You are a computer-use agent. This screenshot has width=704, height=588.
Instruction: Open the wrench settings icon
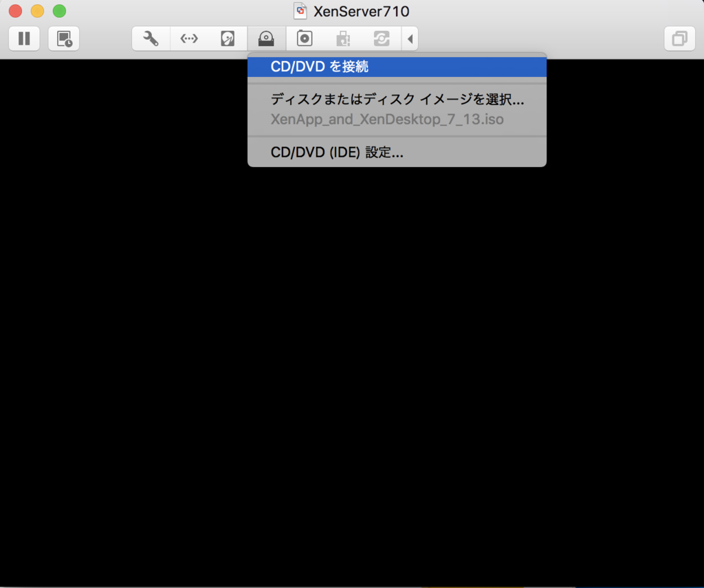[151, 38]
